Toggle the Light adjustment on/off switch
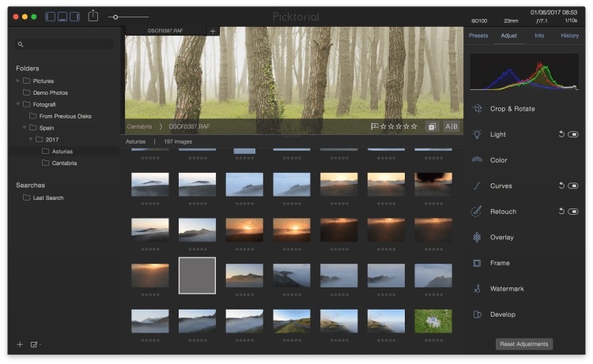Screen dimensions: 593x364 573,134
